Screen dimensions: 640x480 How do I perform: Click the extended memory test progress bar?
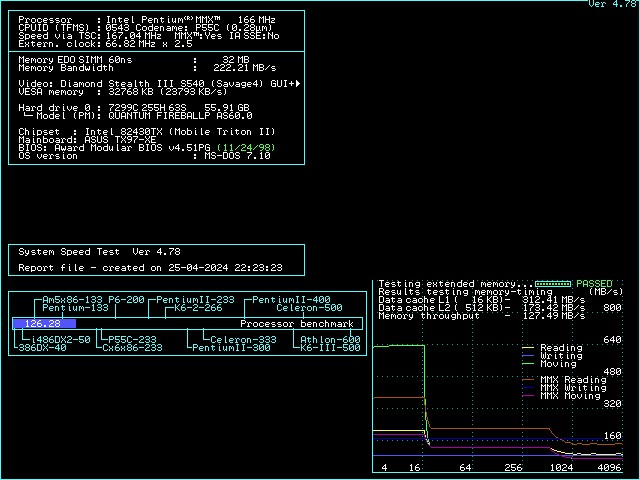(553, 284)
